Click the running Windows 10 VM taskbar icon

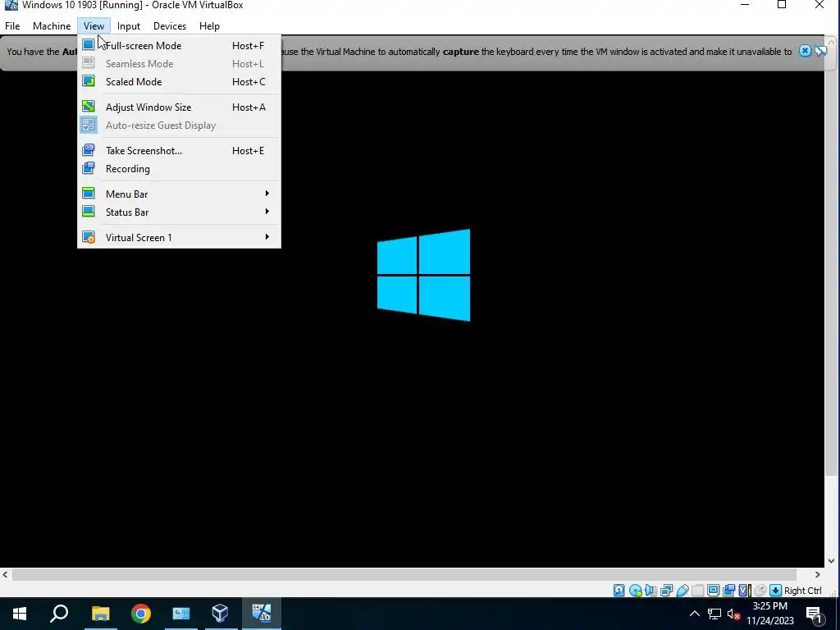[262, 614]
